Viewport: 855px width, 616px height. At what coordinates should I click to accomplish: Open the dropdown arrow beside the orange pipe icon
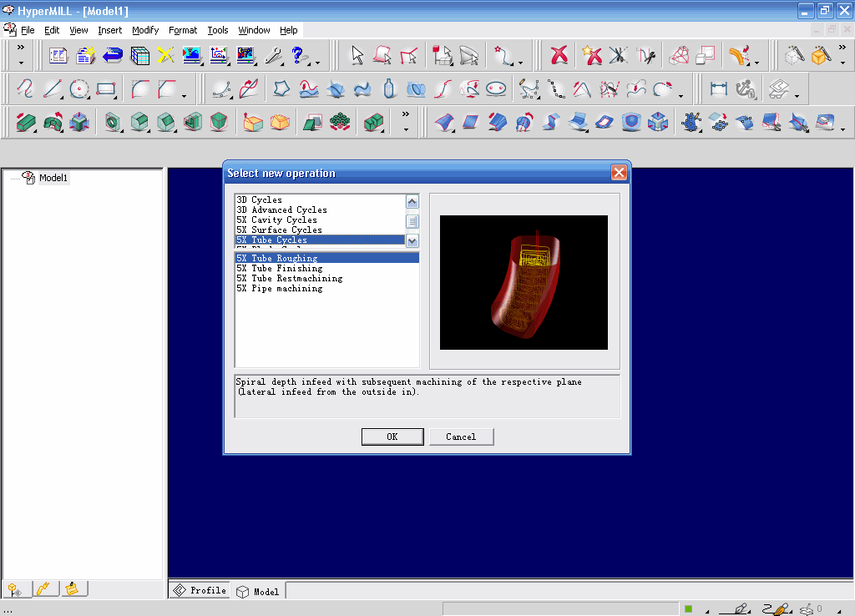point(756,63)
